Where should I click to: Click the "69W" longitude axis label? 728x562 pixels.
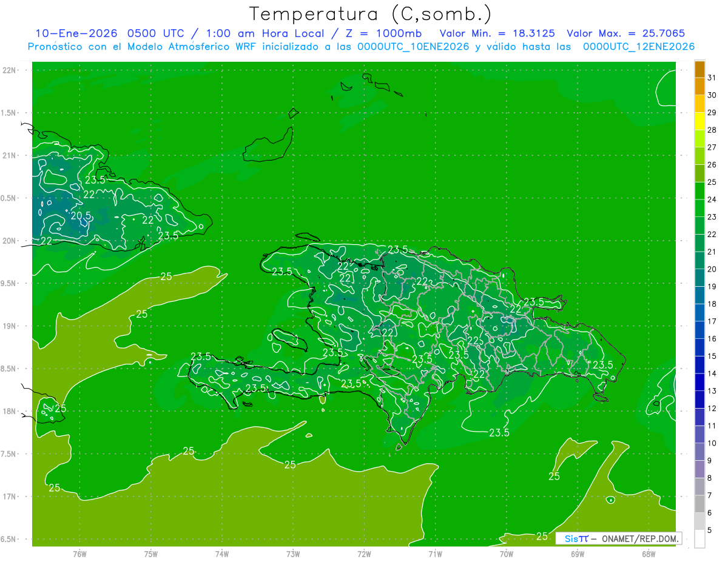578,554
